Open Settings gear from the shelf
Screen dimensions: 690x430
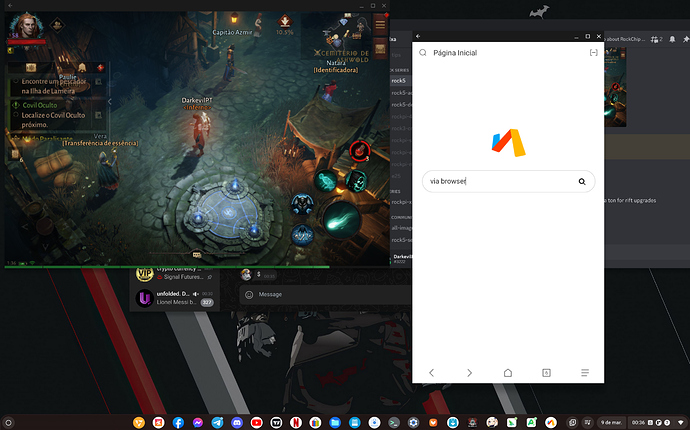[x=413, y=423]
